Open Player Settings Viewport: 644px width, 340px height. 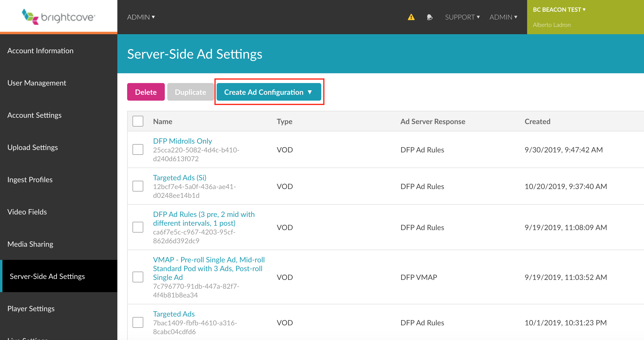pyautogui.click(x=31, y=308)
